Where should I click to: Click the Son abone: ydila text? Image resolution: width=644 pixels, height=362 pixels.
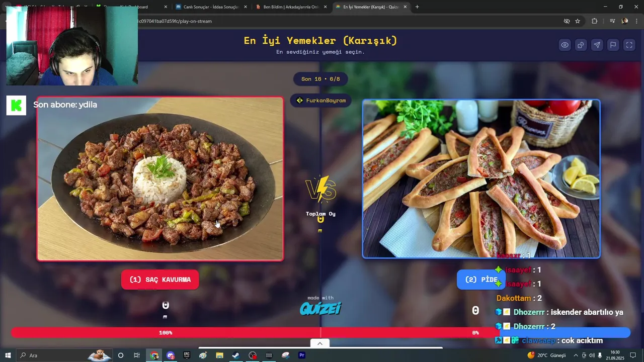65,105
